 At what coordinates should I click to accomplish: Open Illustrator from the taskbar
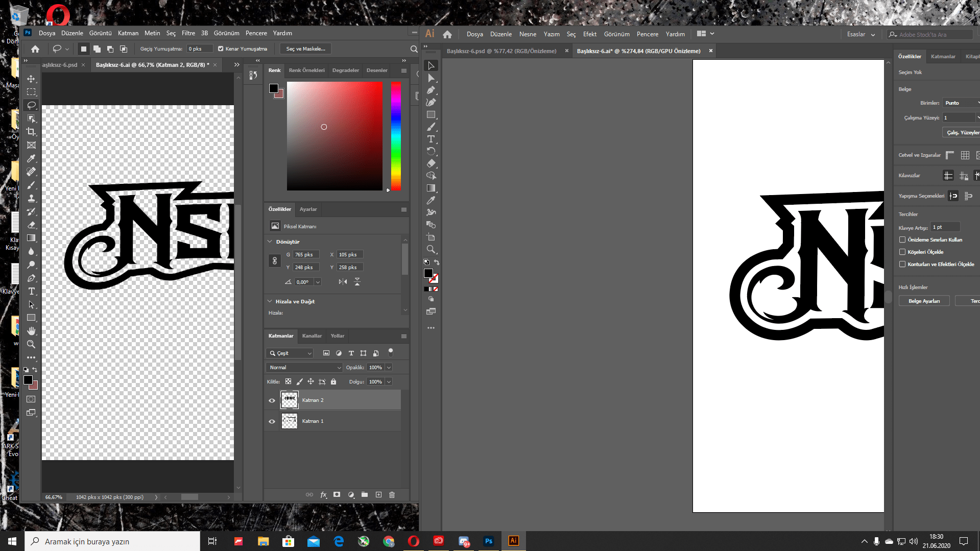514,541
